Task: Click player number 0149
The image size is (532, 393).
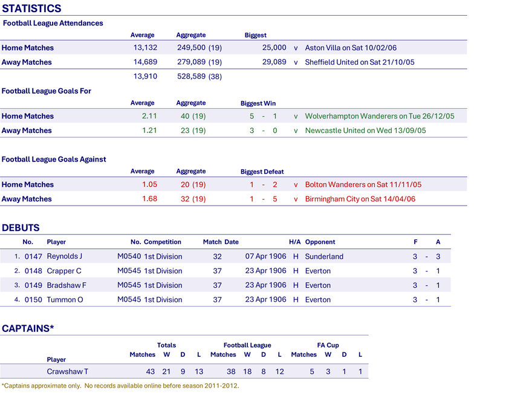Action: click(x=33, y=285)
